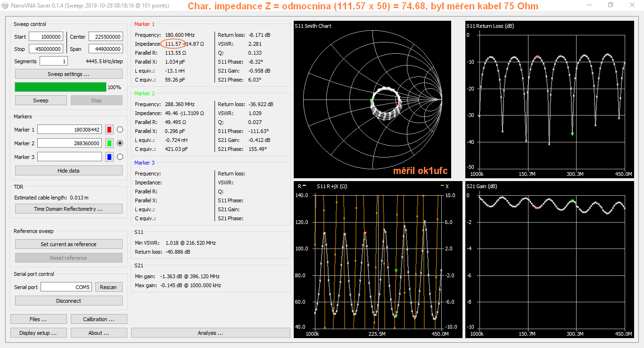Select the Marker 1 radio button
This screenshot has width=644, height=348.
120,130
